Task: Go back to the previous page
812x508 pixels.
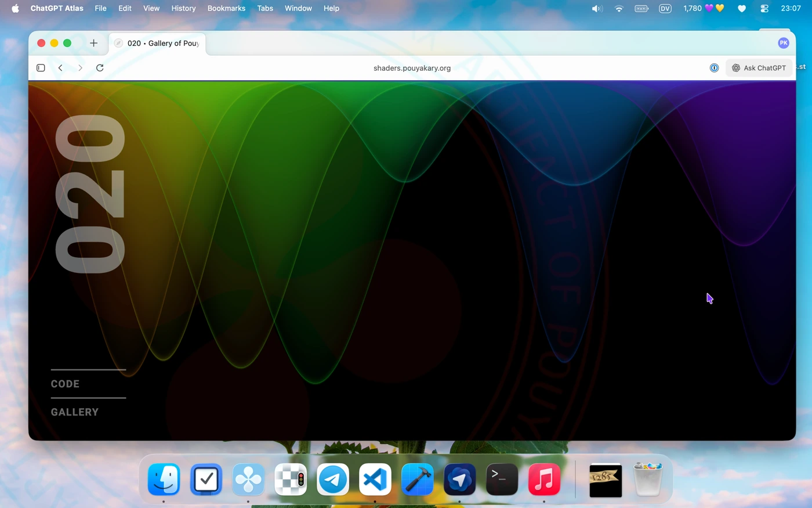Action: 60,68
